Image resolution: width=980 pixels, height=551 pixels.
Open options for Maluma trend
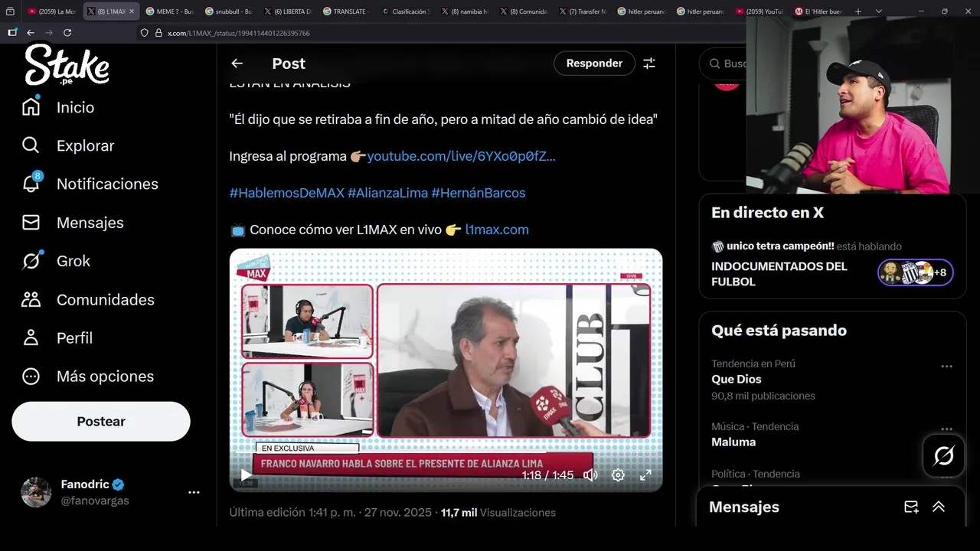point(946,429)
